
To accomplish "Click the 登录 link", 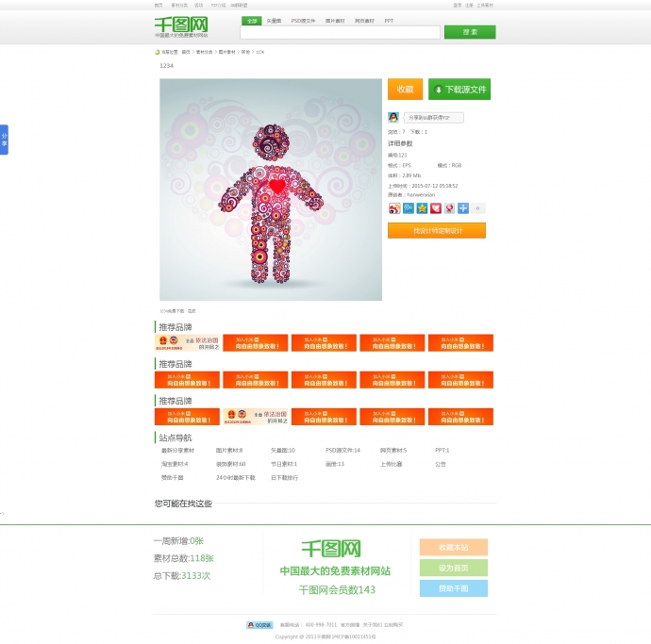I will [x=457, y=5].
